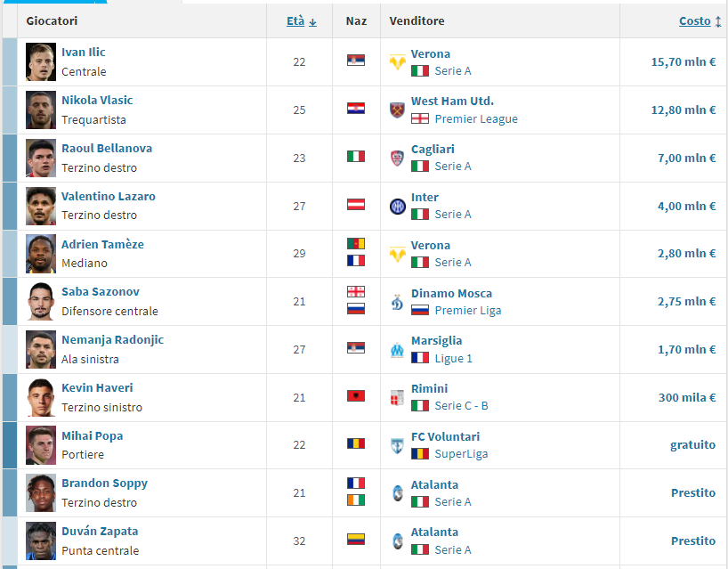
Task: Click the Atalanta crest in Duván Zapata's row
Action: [397, 541]
